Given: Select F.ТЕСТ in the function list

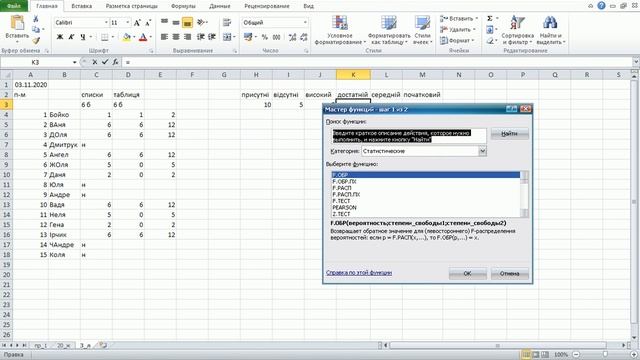Looking at the screenshot, I should 341,201.
